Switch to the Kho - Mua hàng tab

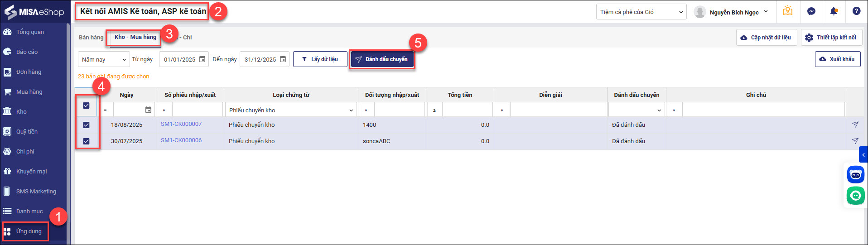135,37
